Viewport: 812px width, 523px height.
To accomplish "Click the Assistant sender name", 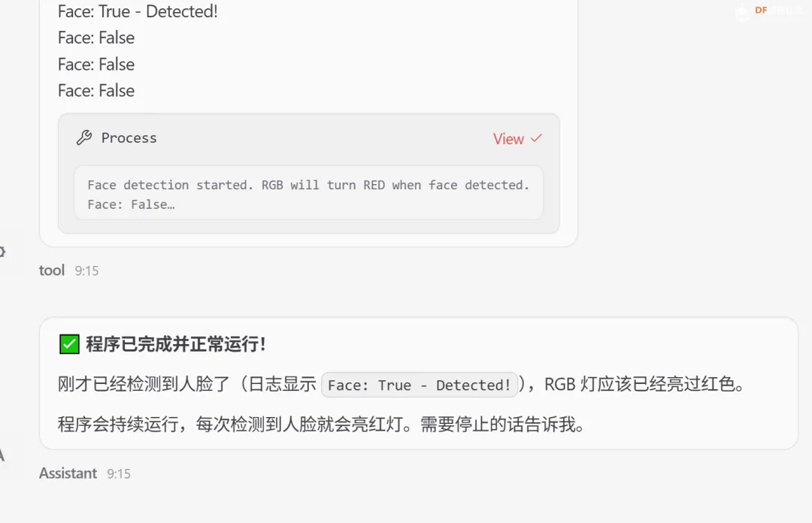I will coord(68,473).
